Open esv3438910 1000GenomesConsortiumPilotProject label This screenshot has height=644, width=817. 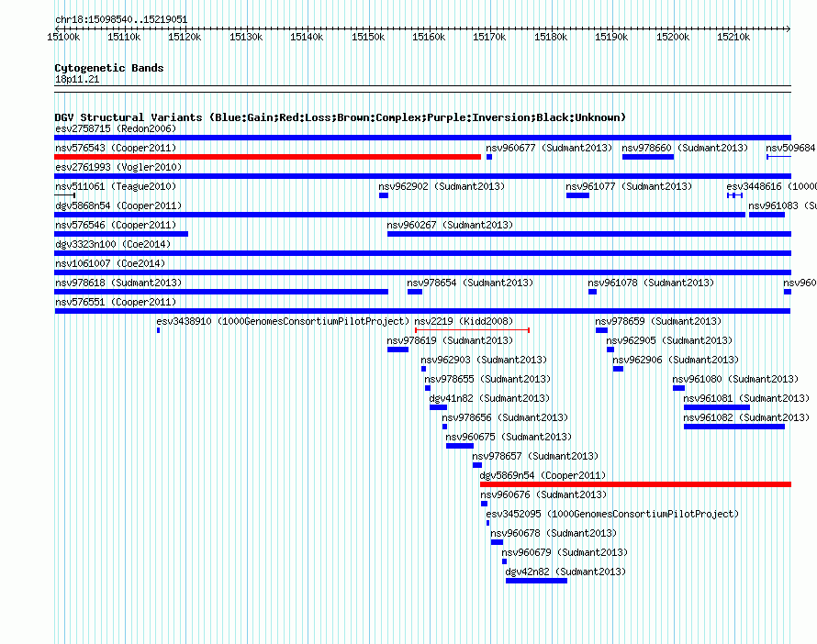[283, 321]
